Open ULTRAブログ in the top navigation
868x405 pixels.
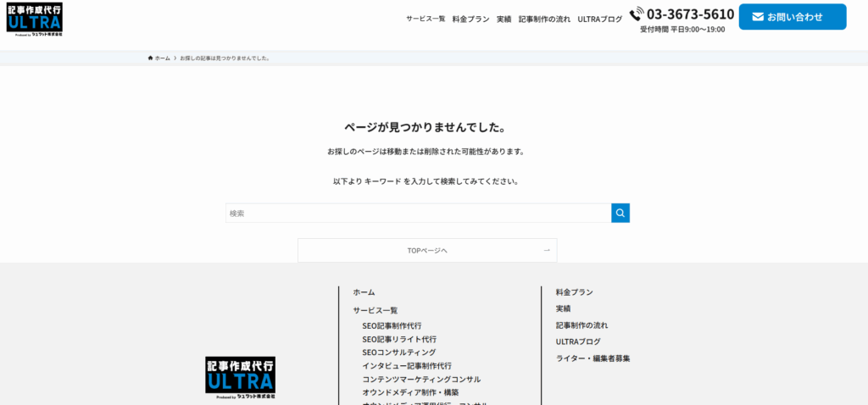(x=600, y=19)
